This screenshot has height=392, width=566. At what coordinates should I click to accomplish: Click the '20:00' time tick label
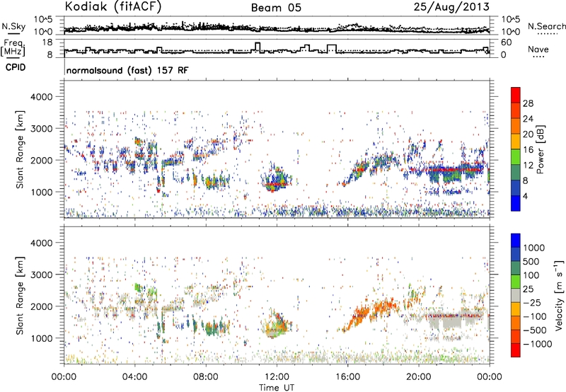(419, 377)
